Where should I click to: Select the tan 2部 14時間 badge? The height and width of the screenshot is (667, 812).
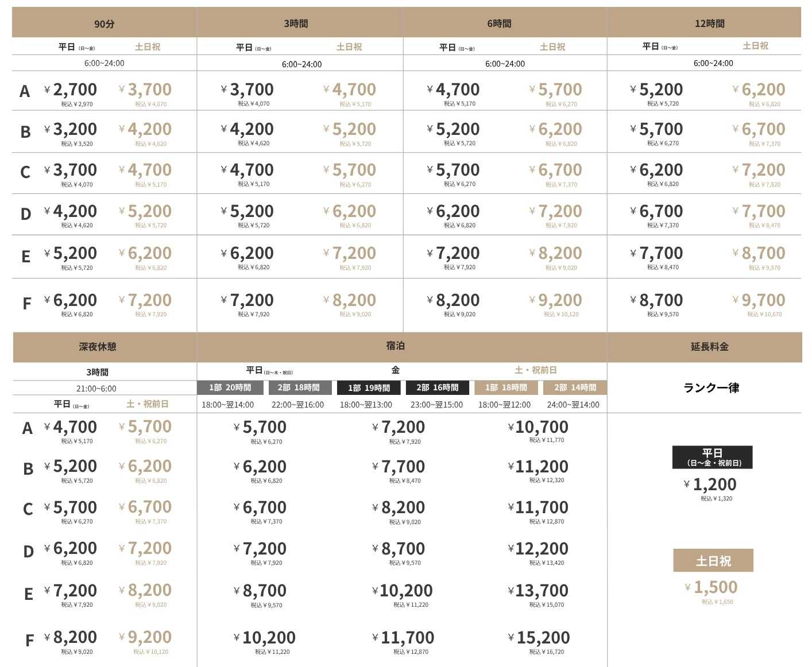tap(575, 387)
